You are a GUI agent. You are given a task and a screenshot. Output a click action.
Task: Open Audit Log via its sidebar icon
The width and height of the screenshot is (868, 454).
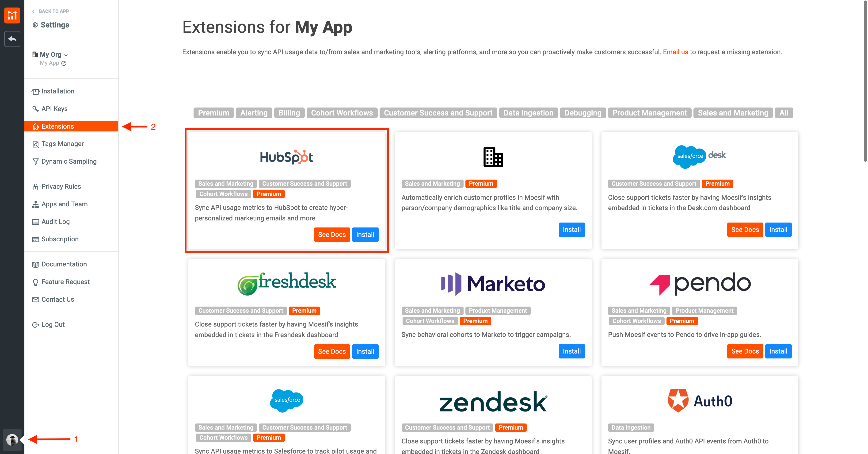(x=36, y=222)
